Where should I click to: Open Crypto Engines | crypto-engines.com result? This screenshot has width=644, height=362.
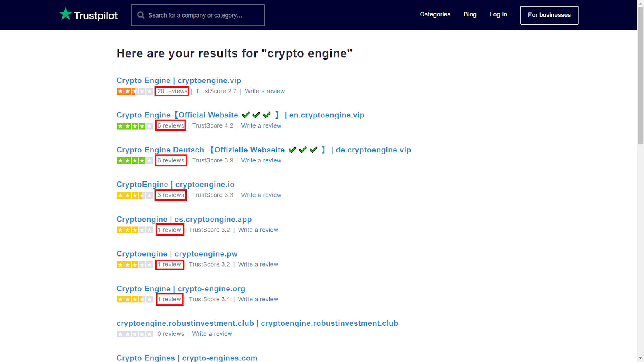click(187, 358)
